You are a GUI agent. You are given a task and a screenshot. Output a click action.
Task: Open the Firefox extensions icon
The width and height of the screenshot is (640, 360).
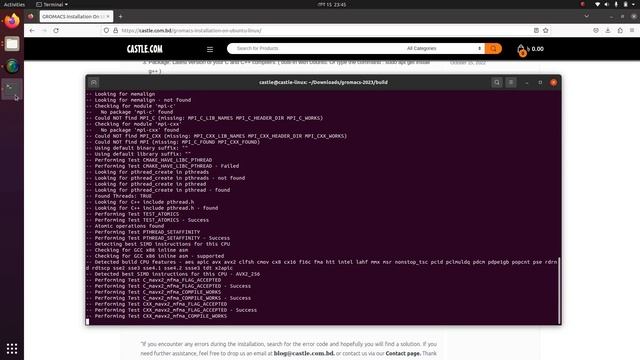[x=620, y=31]
